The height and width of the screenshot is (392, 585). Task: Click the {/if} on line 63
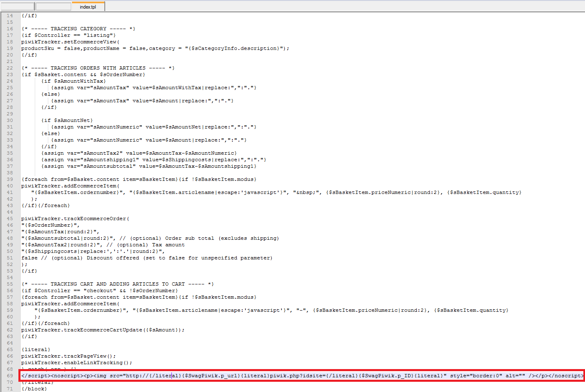coord(29,336)
